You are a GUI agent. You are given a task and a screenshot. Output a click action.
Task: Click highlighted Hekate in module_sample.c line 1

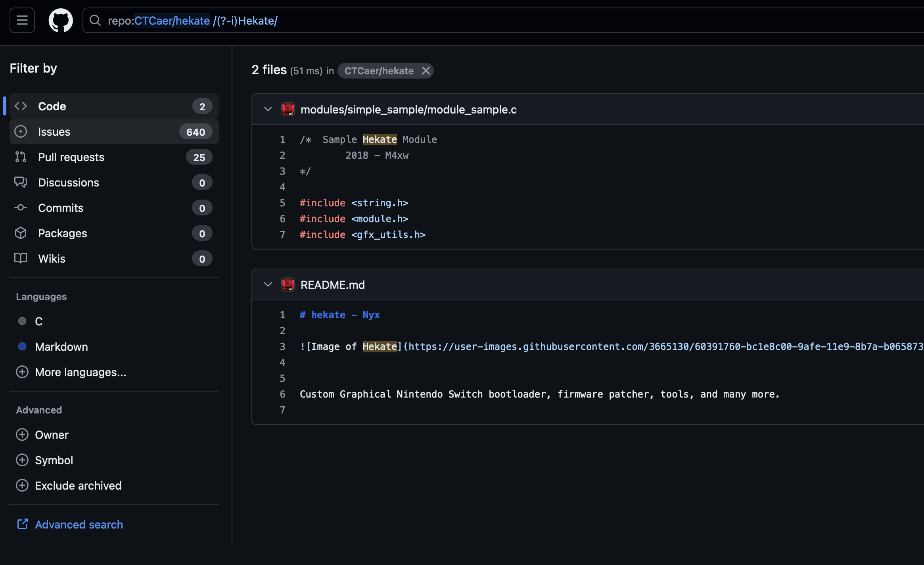tap(380, 139)
